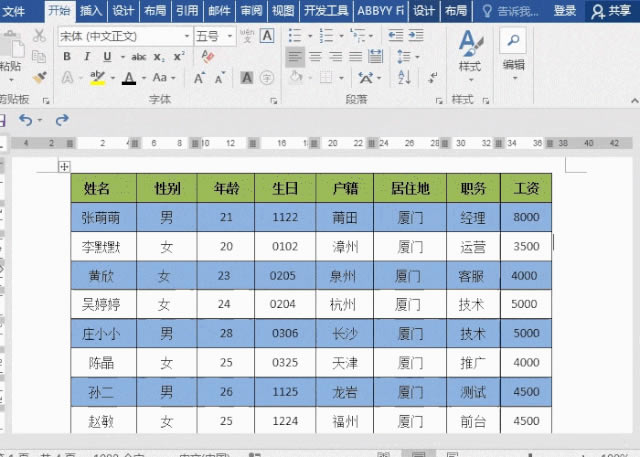Image resolution: width=640 pixels, height=457 pixels.
Task: Click the multilevel list icon
Action: (x=358, y=36)
